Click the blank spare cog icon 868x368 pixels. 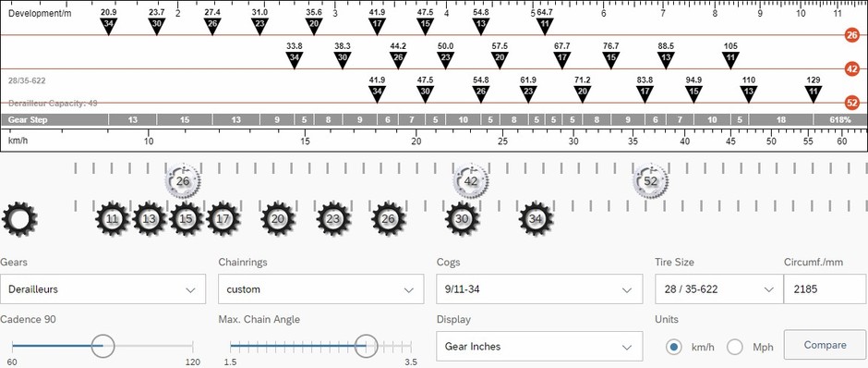19,219
